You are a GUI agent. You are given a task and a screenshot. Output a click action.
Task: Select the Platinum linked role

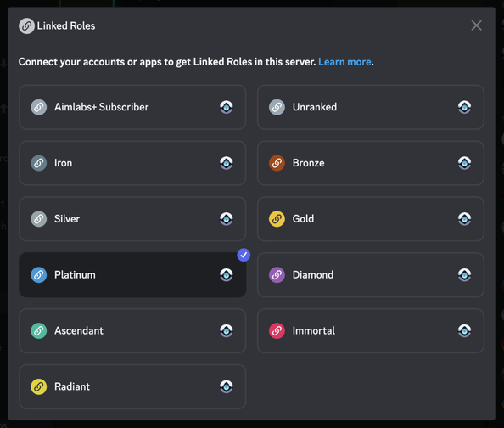click(x=132, y=275)
